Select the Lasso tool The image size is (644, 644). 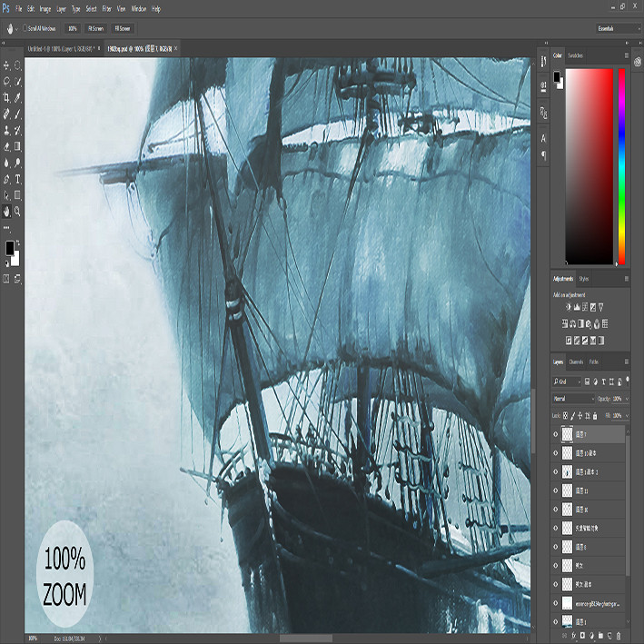[x=6, y=82]
